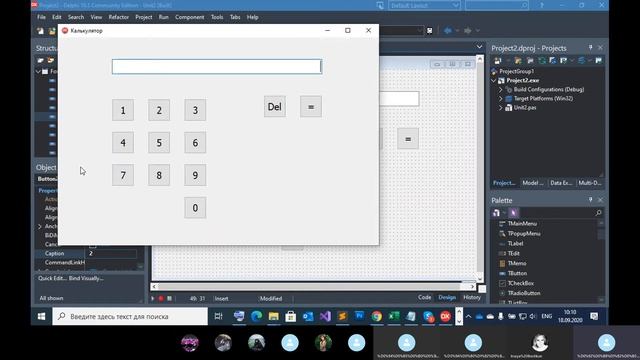Viewport: 640px width, 360px height.
Task: Open the Default Layout dropdown
Action: 424,5
